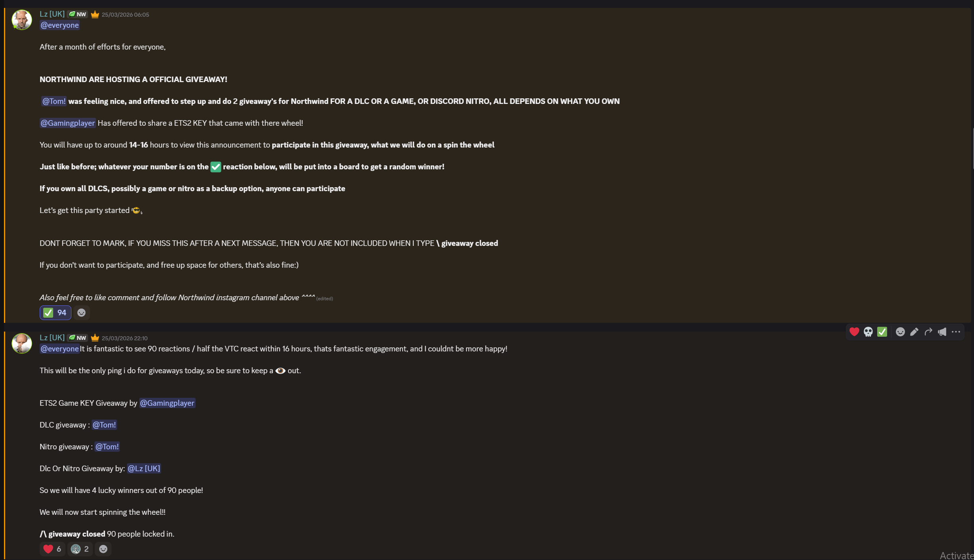Open Add Reaction picker in hover toolbar
This screenshot has height=560, width=974.
coord(900,332)
